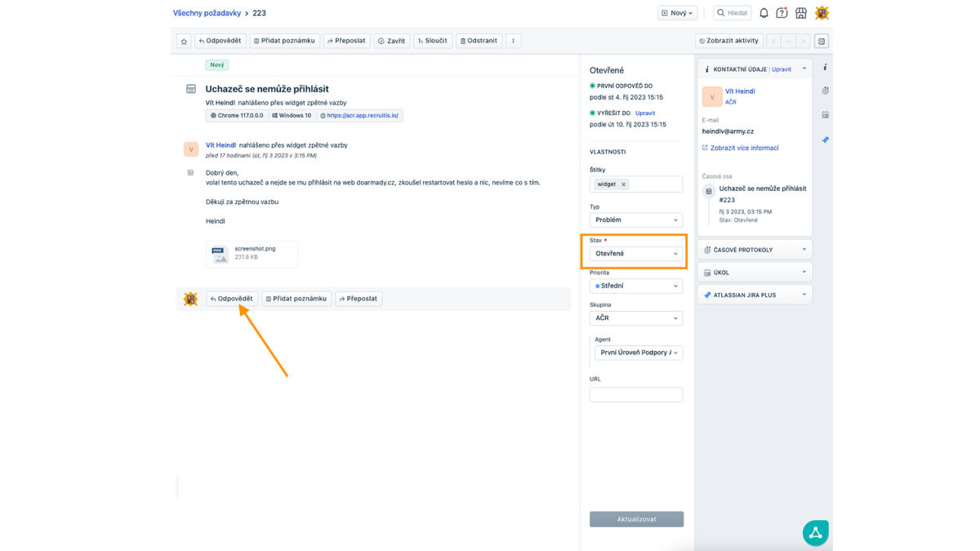The height and width of the screenshot is (551, 980).
Task: Open the Typ dropdown showing Problém
Action: (635, 220)
